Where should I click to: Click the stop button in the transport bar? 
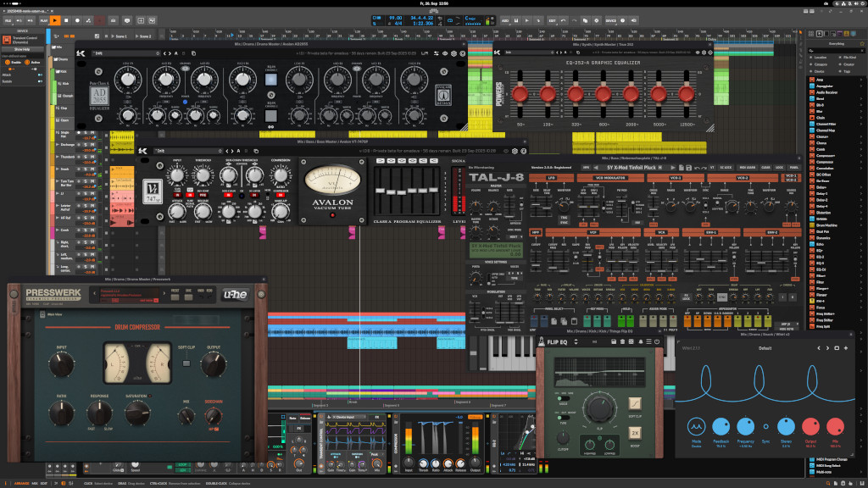pos(66,20)
